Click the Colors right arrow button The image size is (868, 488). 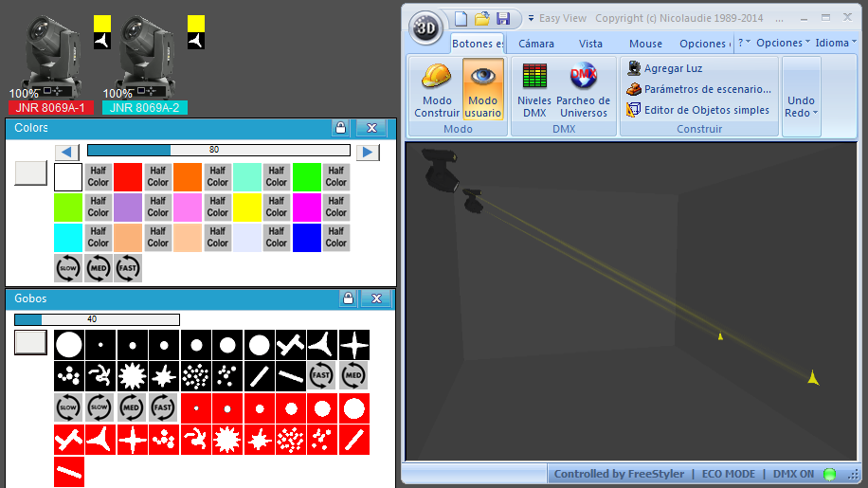click(x=368, y=153)
